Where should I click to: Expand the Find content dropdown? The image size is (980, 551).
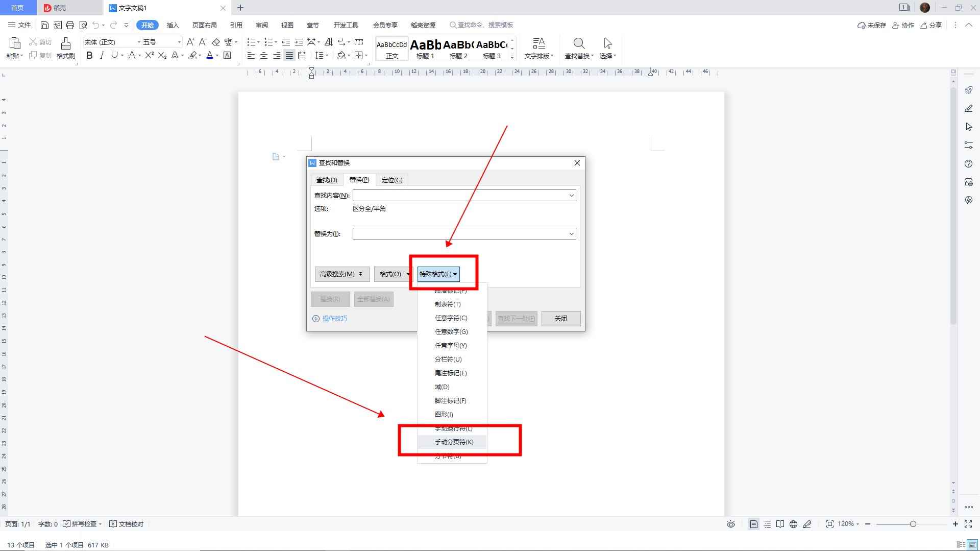(x=571, y=196)
